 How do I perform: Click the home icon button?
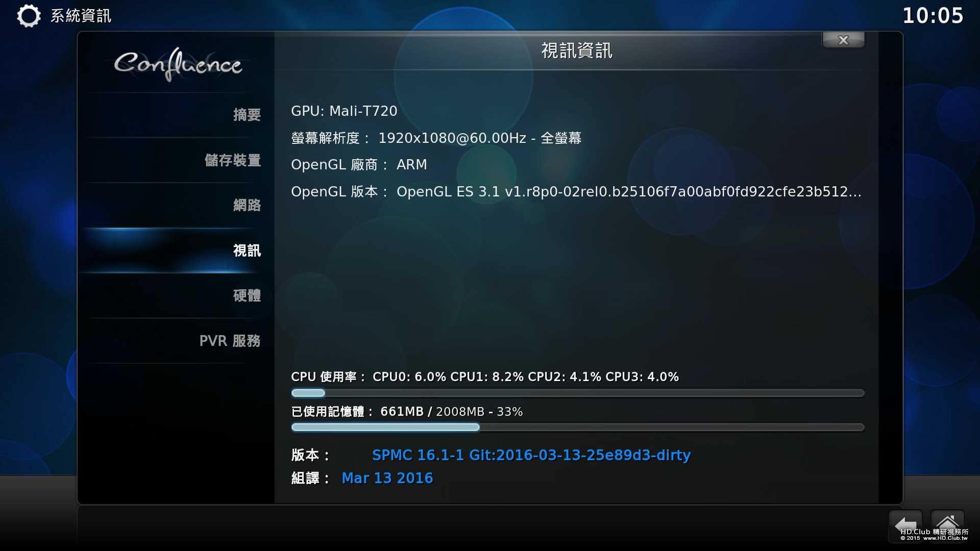point(947,523)
